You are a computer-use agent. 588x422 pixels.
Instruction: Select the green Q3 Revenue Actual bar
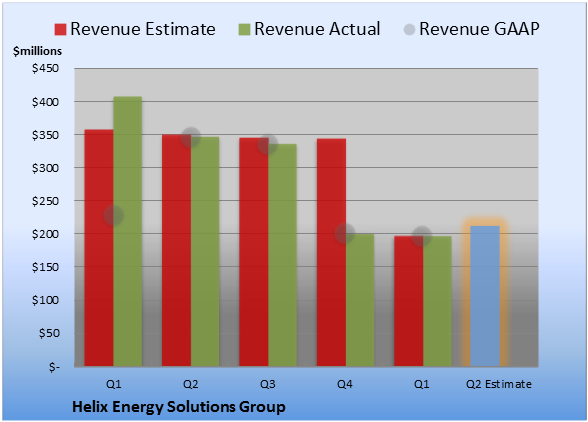(x=282, y=255)
